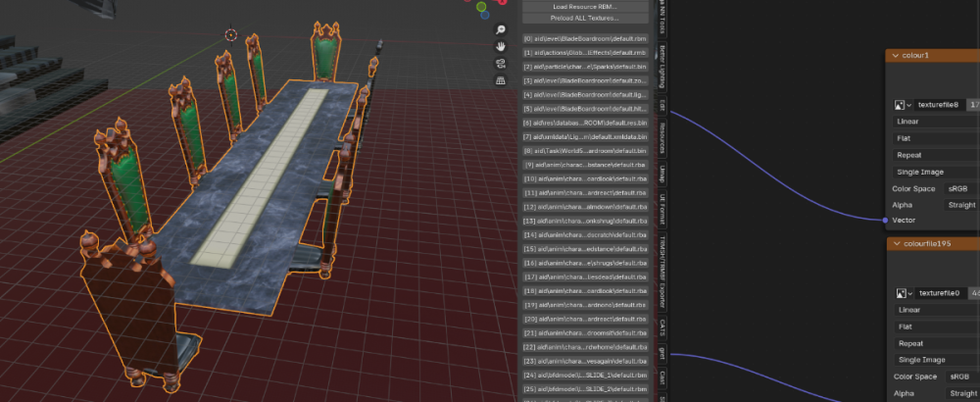Open the TRMSH/TRMBF Exporter sidebar tab
This screenshot has height=402, width=980.
coord(661,272)
